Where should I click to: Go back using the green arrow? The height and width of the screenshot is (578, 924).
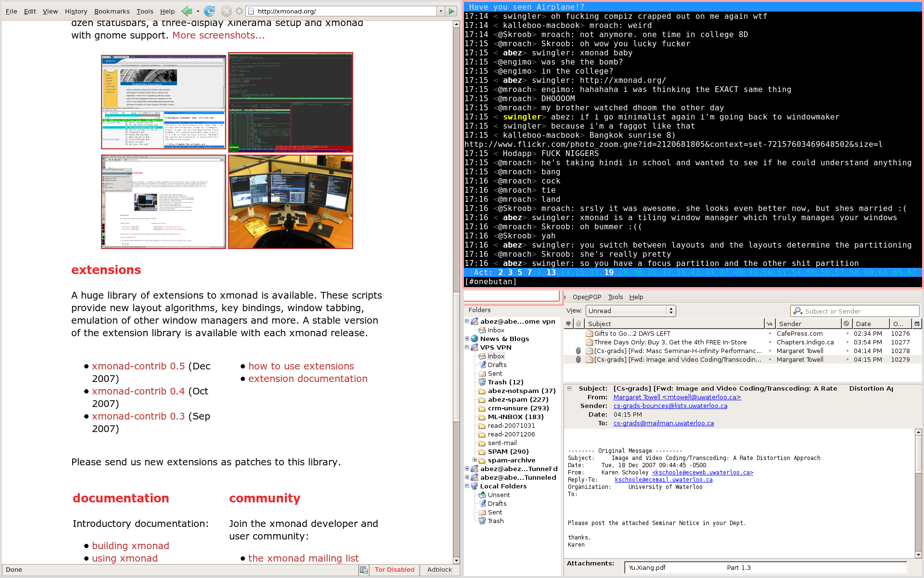pos(187,11)
